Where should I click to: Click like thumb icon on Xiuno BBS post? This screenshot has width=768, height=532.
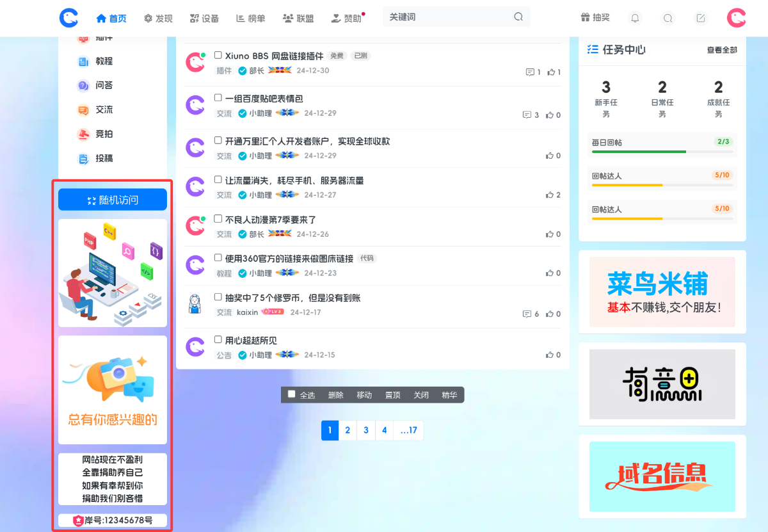551,72
